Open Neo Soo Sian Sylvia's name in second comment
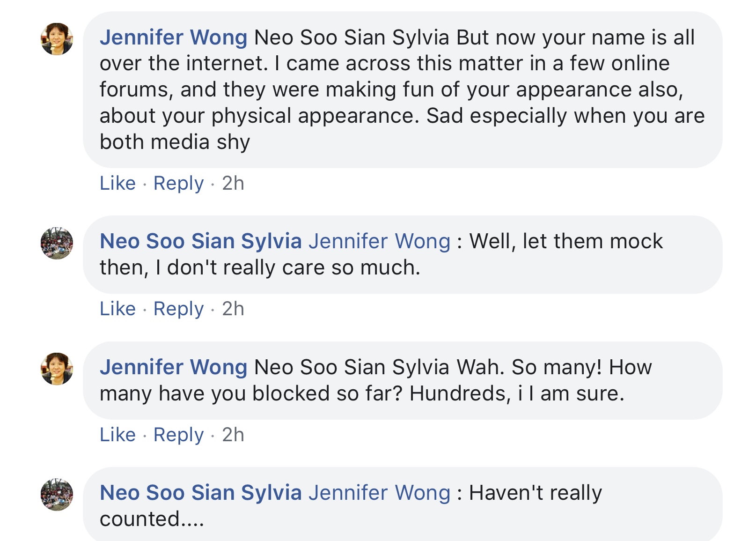Viewport: 756px width, 541px height. [x=200, y=241]
